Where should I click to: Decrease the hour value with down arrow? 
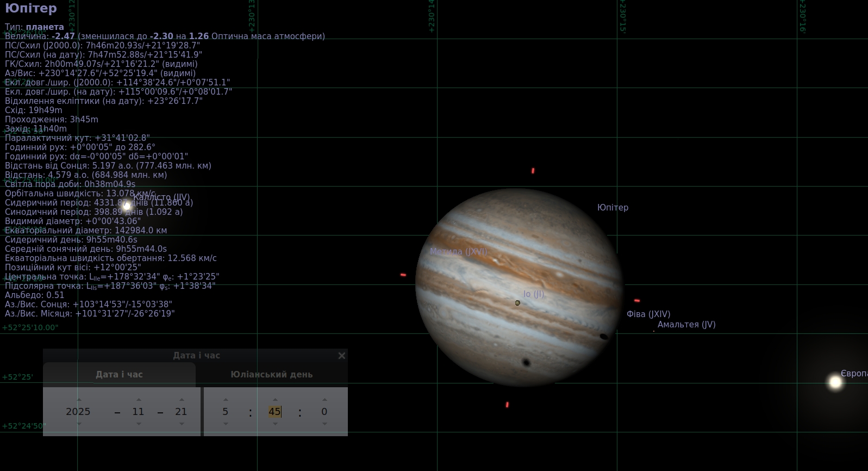226,424
